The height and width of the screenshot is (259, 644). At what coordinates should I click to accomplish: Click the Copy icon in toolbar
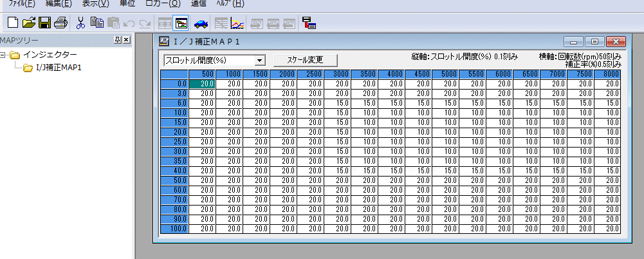click(97, 23)
